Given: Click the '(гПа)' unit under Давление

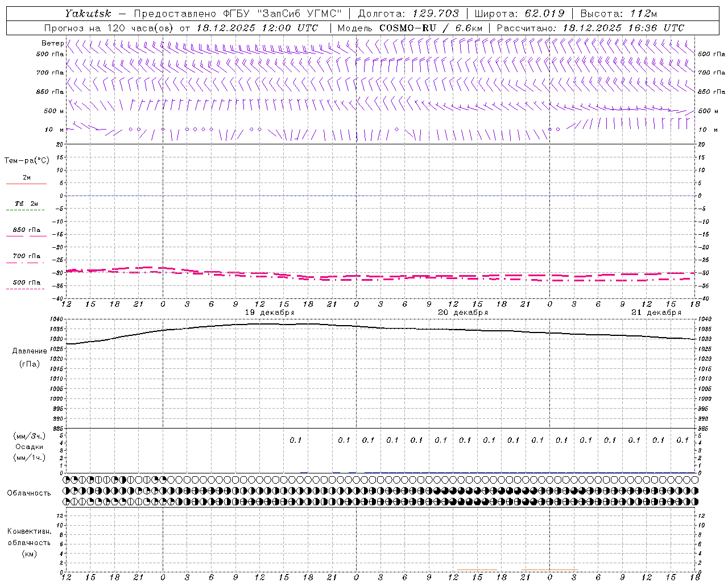Looking at the screenshot, I should click(30, 364).
